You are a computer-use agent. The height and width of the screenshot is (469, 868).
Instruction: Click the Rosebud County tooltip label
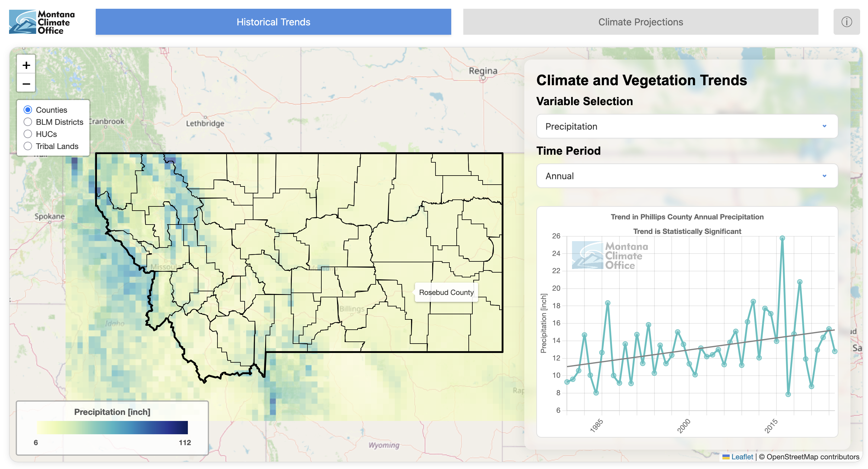(446, 292)
